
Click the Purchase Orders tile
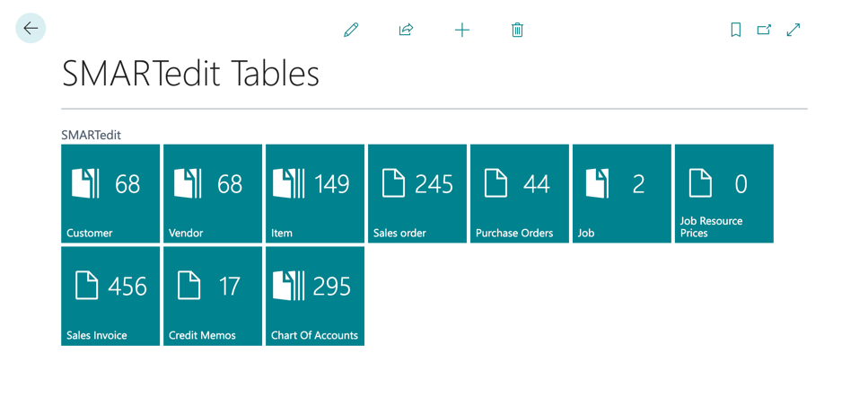point(520,193)
